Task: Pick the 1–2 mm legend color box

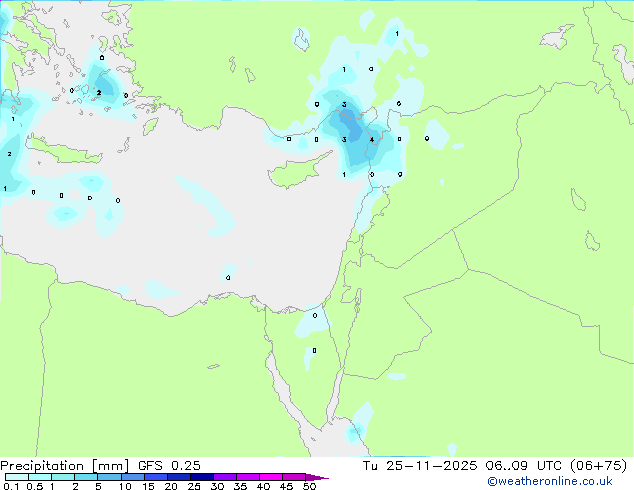Action: click(x=63, y=477)
